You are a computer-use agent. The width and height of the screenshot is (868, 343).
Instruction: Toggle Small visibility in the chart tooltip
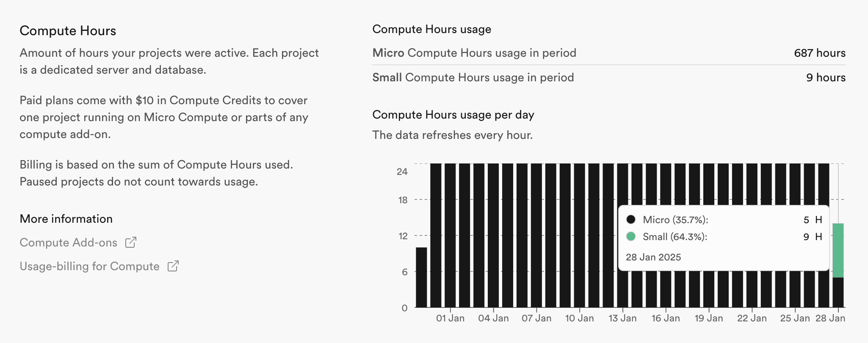click(x=630, y=237)
